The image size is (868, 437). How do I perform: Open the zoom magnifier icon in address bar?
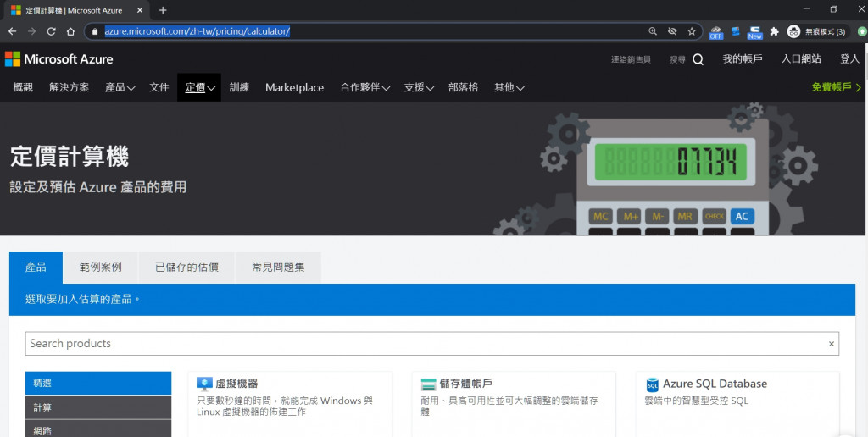[x=653, y=31]
